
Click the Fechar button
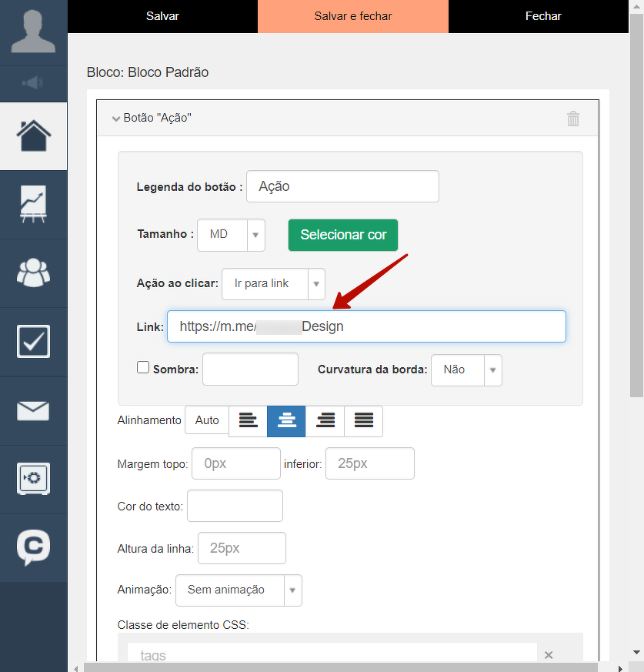543,16
